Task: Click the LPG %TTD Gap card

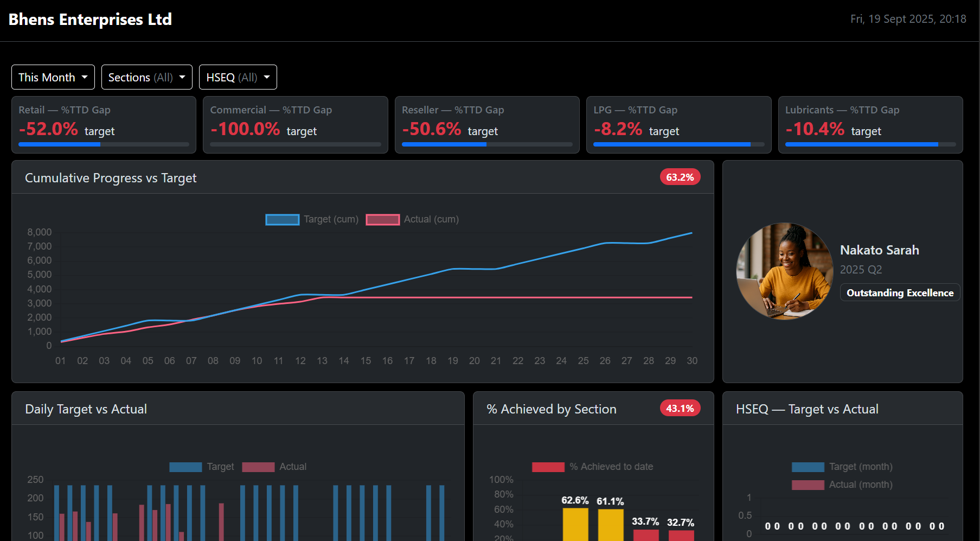Action: [x=678, y=124]
